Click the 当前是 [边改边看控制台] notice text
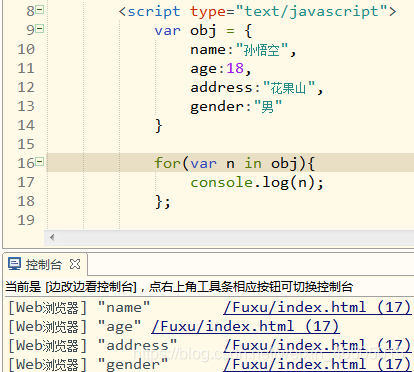Viewport: 414px width, 372px height. coord(179,286)
